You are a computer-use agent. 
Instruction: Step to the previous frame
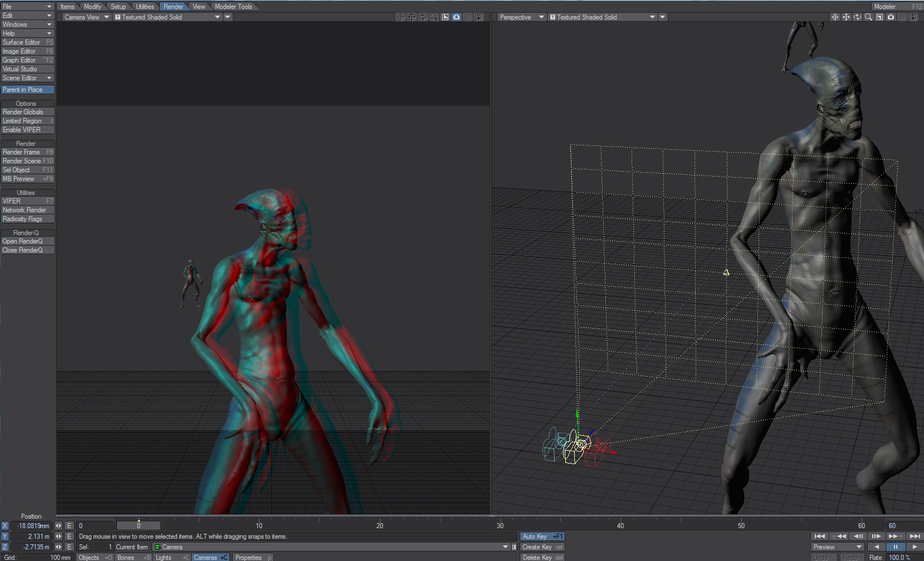(x=858, y=536)
